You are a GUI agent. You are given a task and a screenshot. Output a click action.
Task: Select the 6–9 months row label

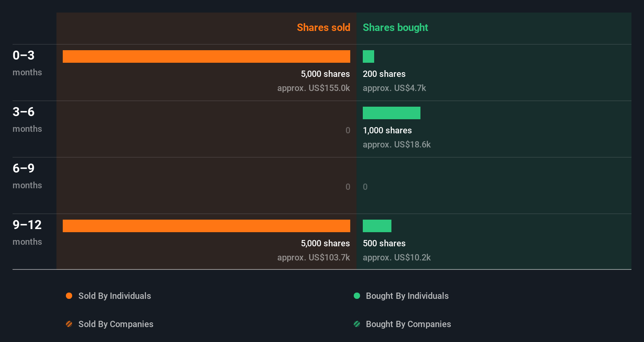(x=27, y=176)
